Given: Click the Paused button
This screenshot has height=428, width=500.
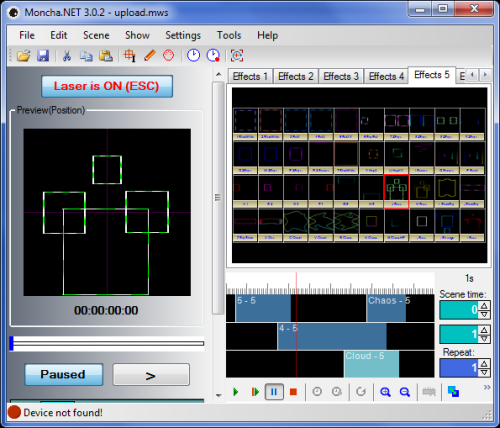Looking at the screenshot, I should tap(64, 374).
